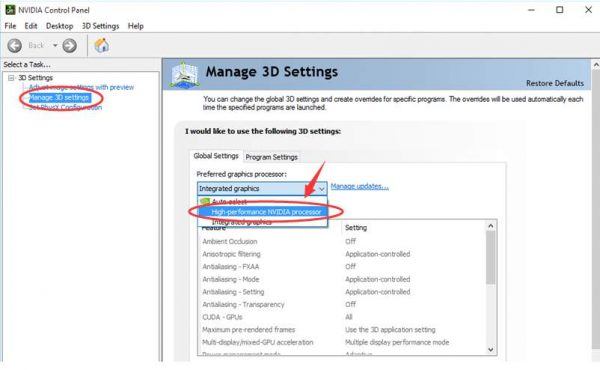The image size is (600, 370).
Task: Click Use the 3D application setting value
Action: (390, 329)
